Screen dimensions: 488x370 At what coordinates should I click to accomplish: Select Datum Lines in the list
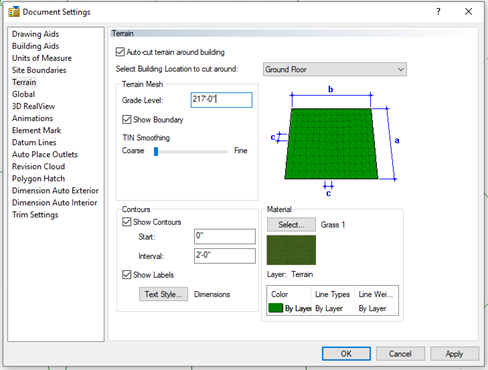[34, 142]
